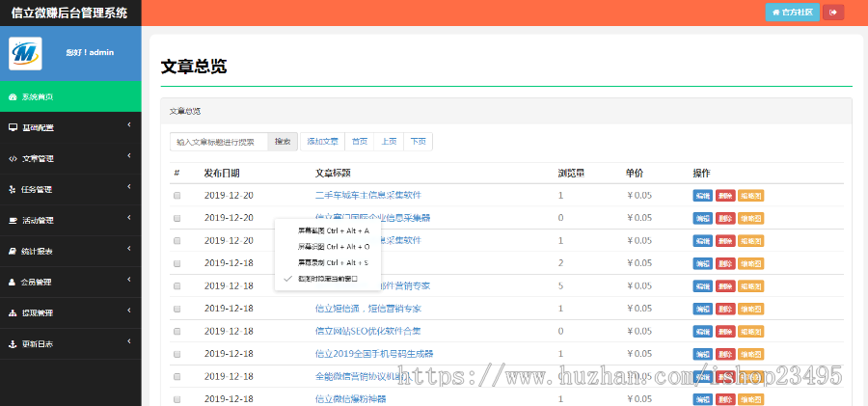Image resolution: width=868 pixels, height=406 pixels.
Task: Click 编辑 for 信立微信爆粉神器
Action: (x=702, y=399)
